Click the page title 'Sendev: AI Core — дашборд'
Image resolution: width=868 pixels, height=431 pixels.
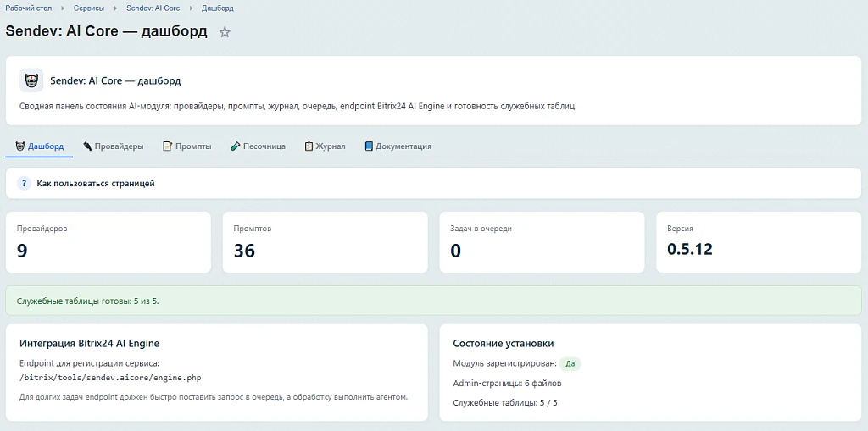tap(106, 31)
